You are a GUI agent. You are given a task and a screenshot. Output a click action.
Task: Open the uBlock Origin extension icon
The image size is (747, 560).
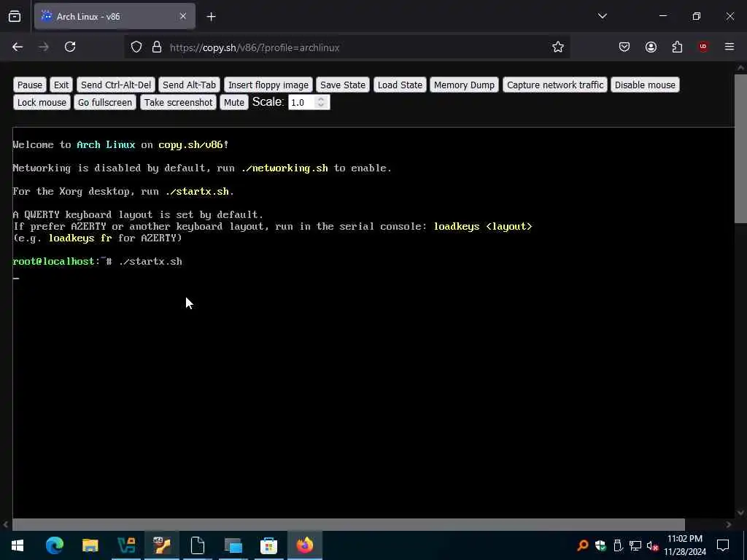point(703,47)
